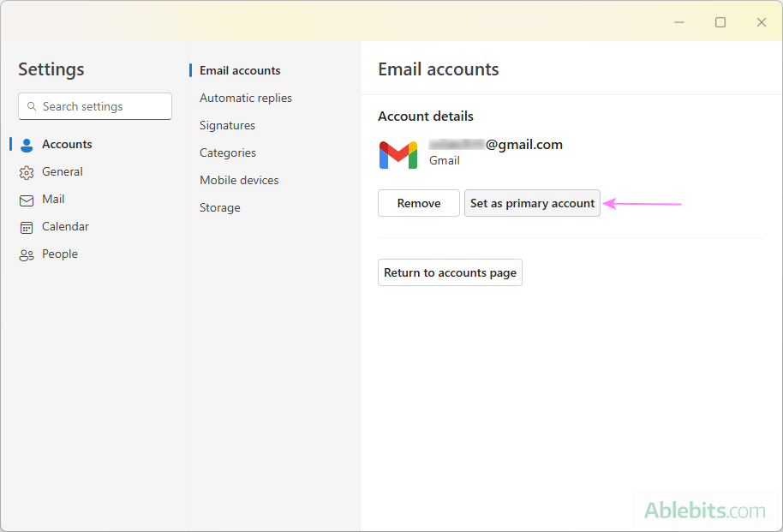This screenshot has width=783, height=532.
Task: Click Return to accounts page
Action: 450,272
